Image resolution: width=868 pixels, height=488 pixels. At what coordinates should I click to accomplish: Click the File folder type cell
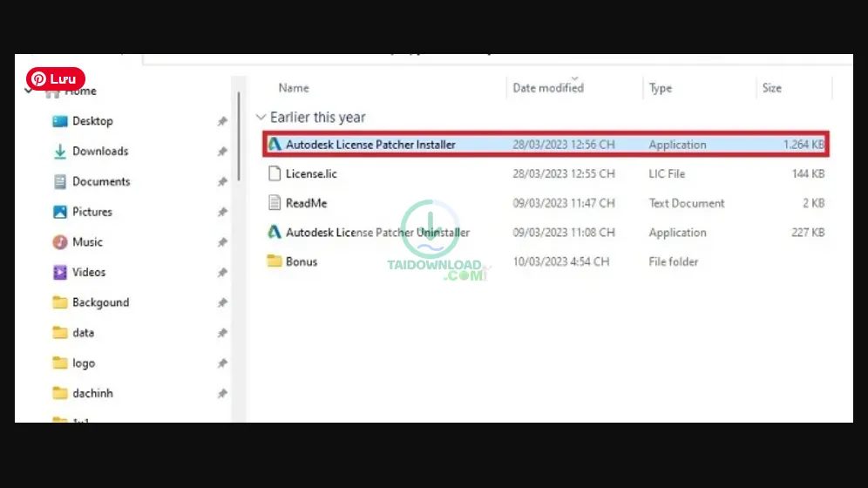[x=673, y=261]
